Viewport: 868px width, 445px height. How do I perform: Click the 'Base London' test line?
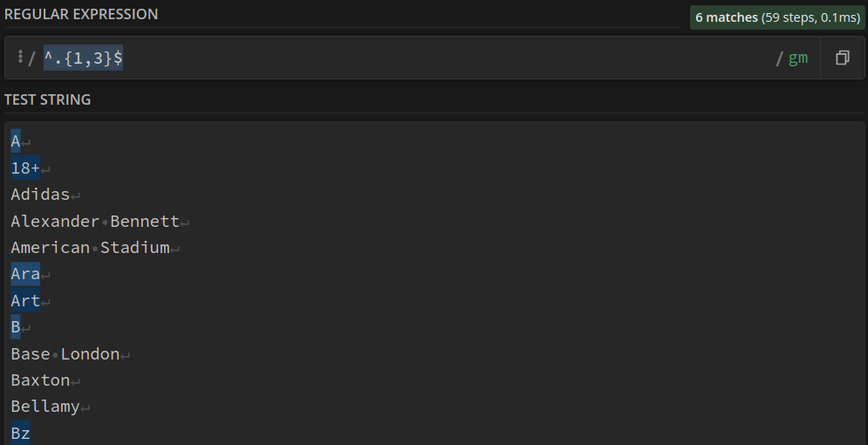click(x=65, y=353)
